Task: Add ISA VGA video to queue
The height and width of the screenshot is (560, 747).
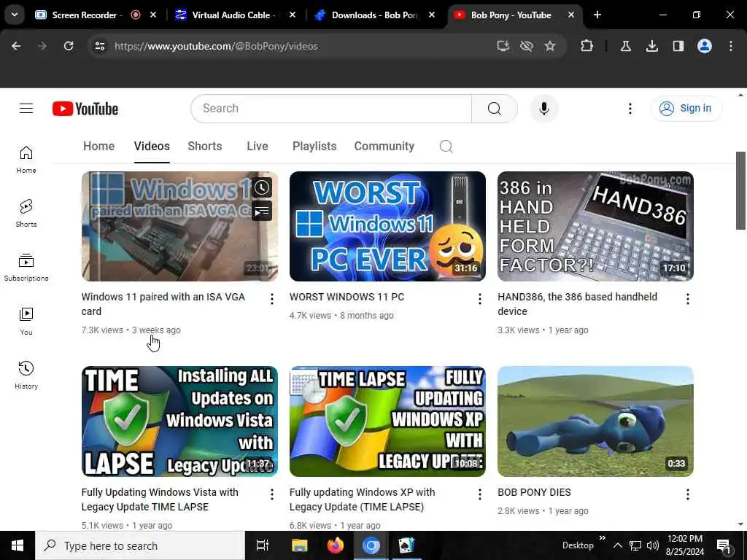Action: [262, 211]
